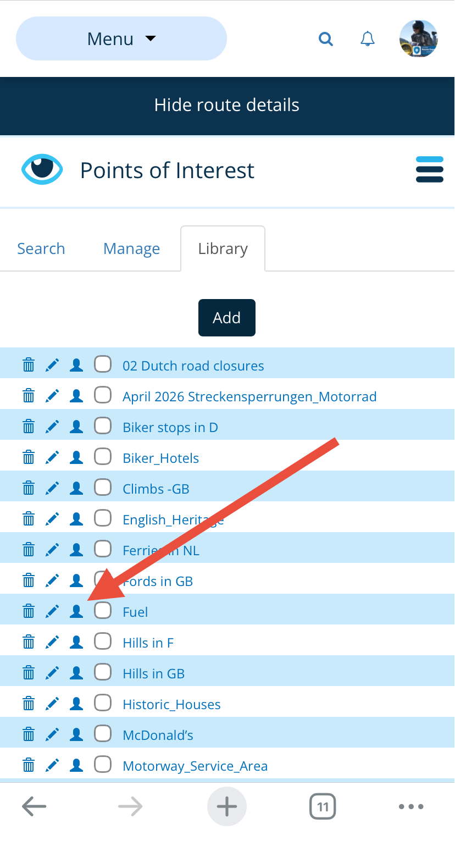Tick the Historic_Houses checkbox
Viewport: 455px width, 868px height.
[103, 703]
